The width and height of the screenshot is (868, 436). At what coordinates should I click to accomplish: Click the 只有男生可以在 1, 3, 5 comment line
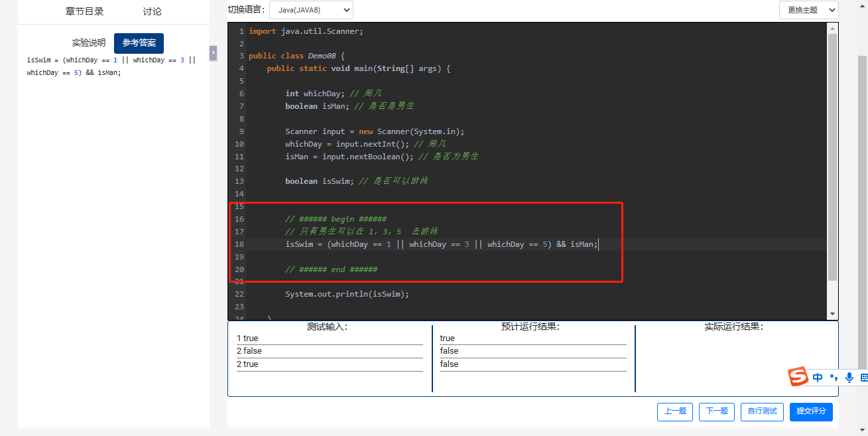361,232
